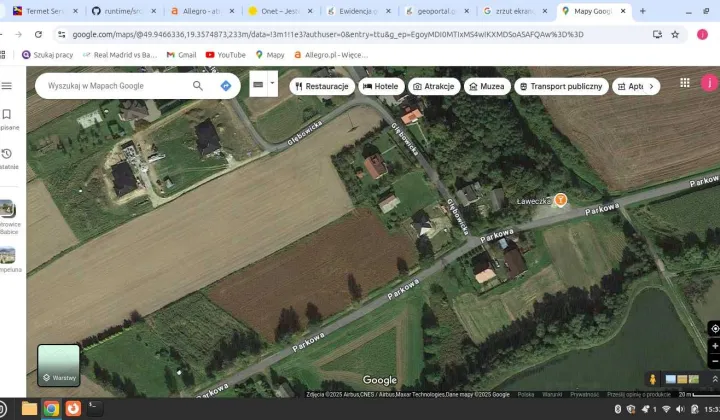
Task: Open Allegro.pl bookmark in bookmarks bar
Action: coord(331,55)
